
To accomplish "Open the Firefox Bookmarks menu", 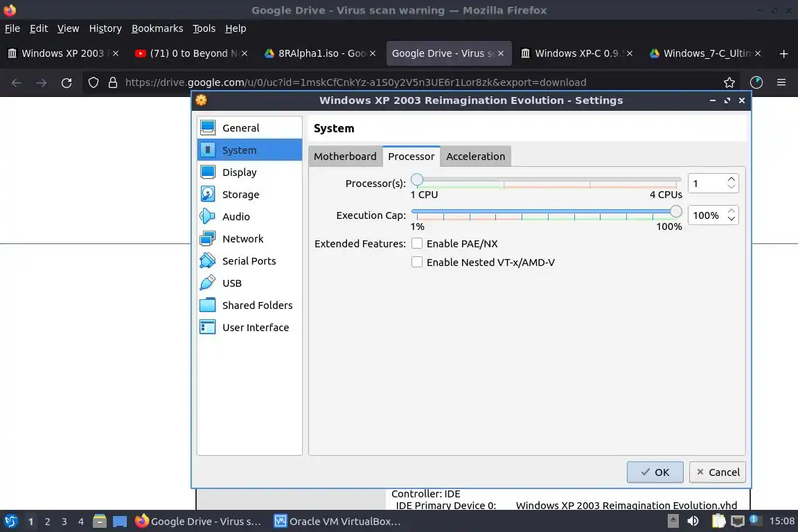I will tap(157, 28).
